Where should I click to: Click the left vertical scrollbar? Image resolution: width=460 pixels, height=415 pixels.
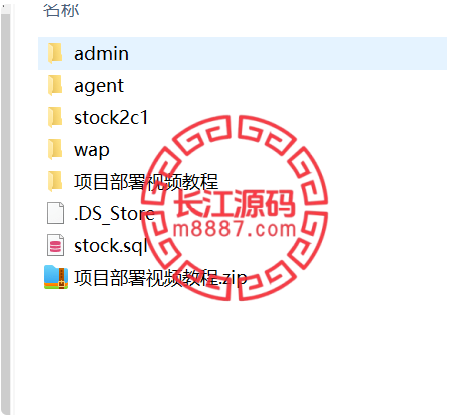click(5, 210)
